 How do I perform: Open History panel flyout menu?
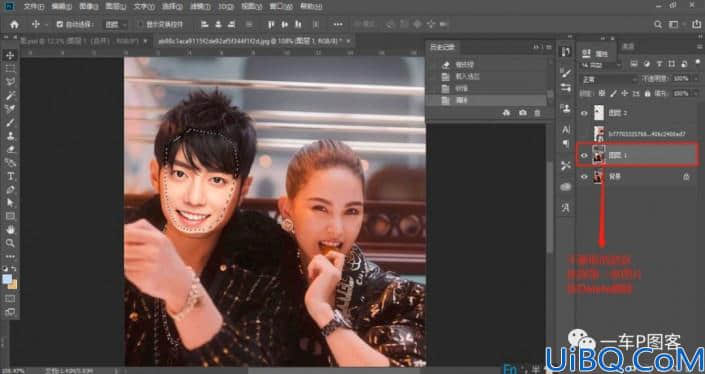(549, 47)
